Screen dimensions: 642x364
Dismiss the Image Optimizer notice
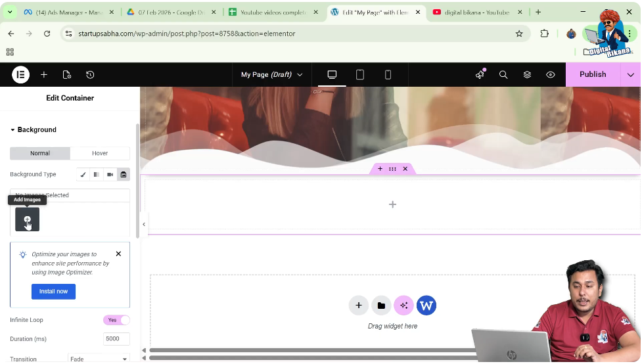(x=118, y=254)
